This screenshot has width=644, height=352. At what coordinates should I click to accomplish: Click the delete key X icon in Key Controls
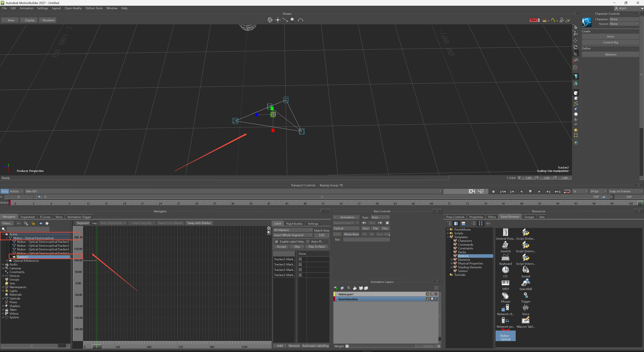(387, 223)
